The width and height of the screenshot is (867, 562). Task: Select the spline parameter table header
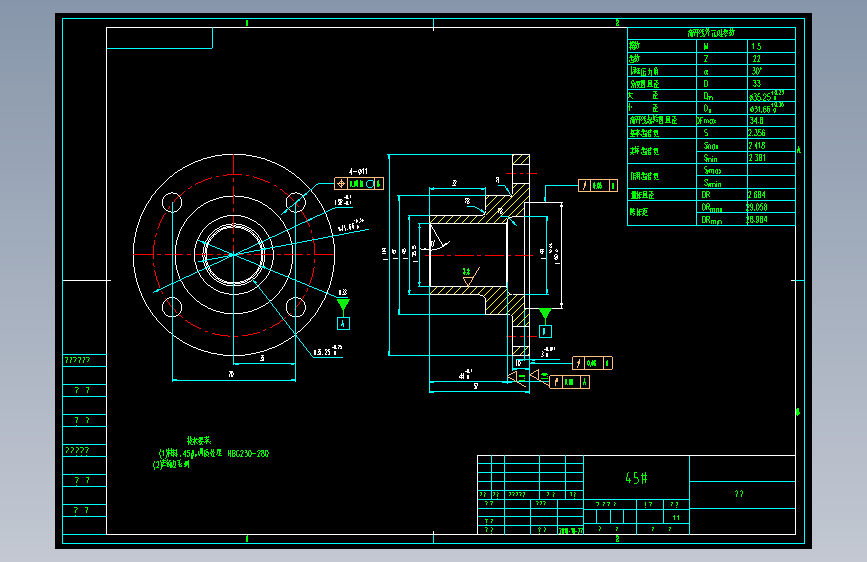click(711, 33)
